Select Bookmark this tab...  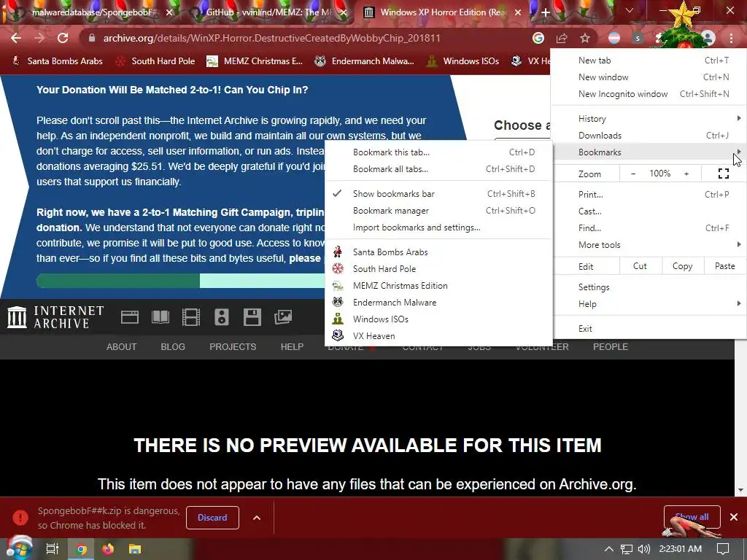(x=438, y=152)
